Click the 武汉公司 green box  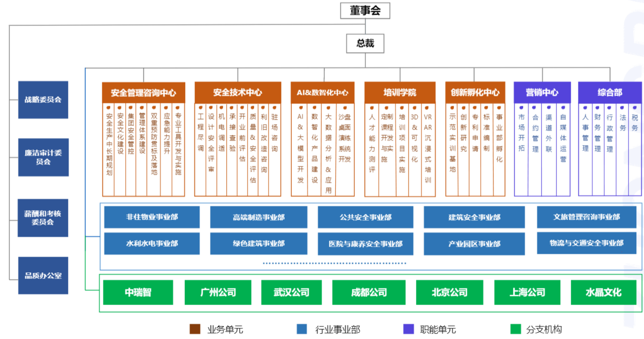tap(291, 292)
